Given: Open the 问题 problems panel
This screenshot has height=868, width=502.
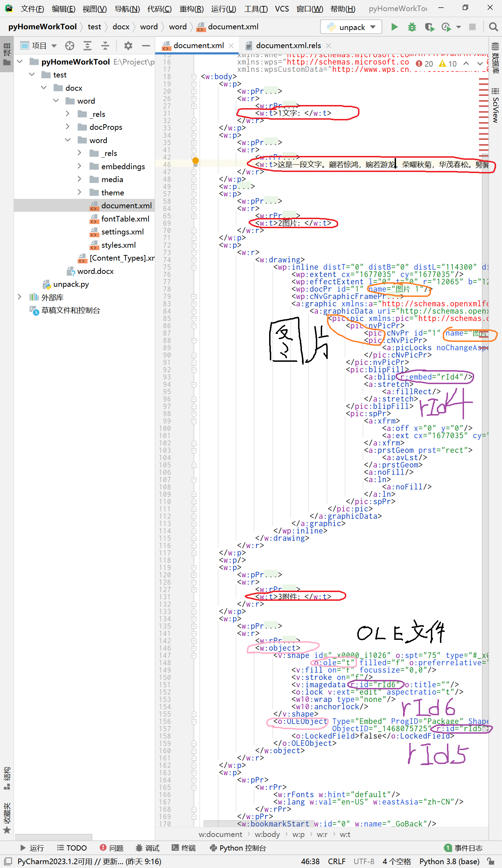Looking at the screenshot, I should pos(112,848).
